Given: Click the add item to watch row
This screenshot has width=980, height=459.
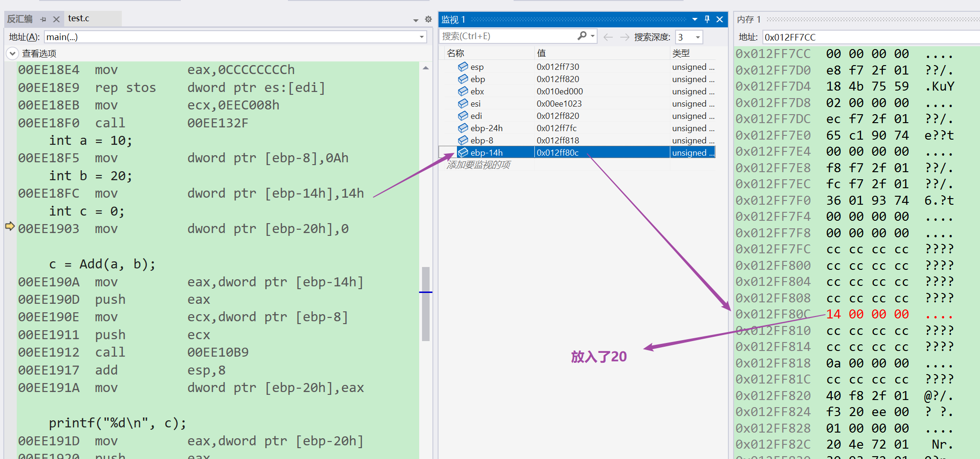Looking at the screenshot, I should [x=478, y=165].
